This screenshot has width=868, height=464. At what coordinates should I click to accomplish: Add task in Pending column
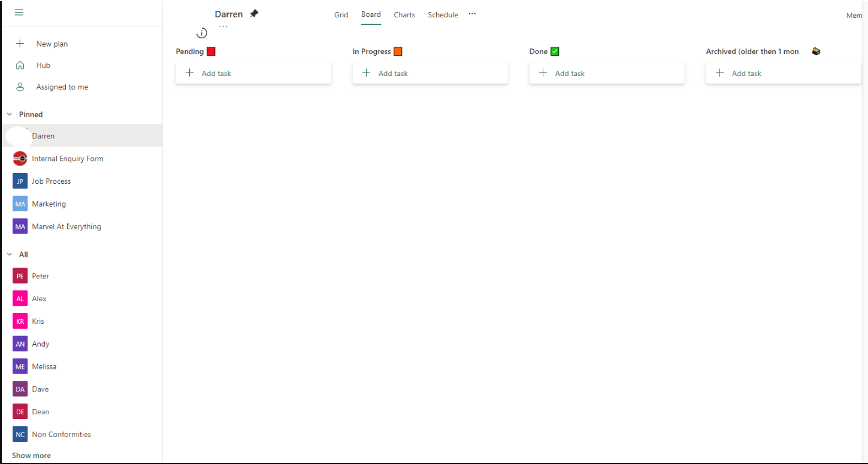[x=253, y=73]
